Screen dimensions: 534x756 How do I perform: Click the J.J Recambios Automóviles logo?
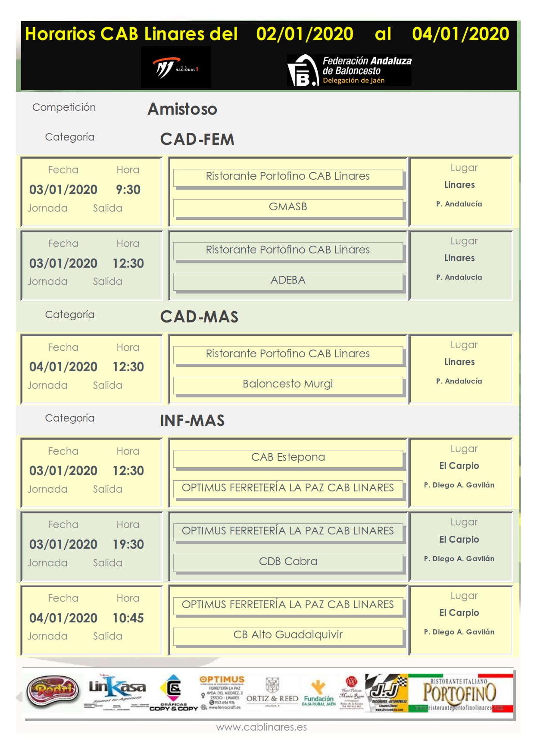pos(386,693)
